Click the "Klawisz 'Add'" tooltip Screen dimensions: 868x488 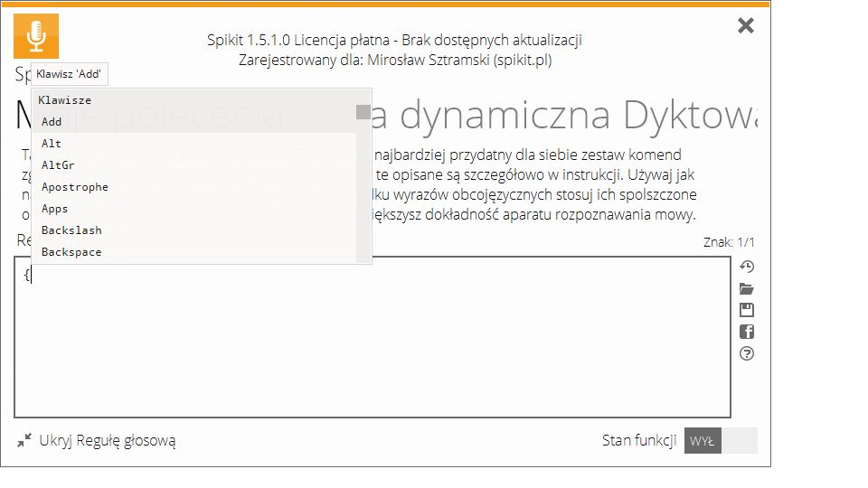[x=70, y=74]
